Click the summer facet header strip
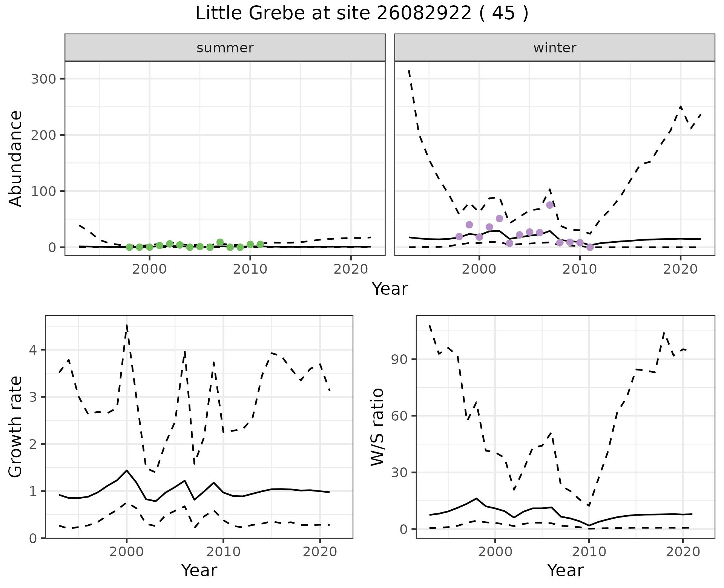This screenshot has width=724, height=588. (225, 48)
